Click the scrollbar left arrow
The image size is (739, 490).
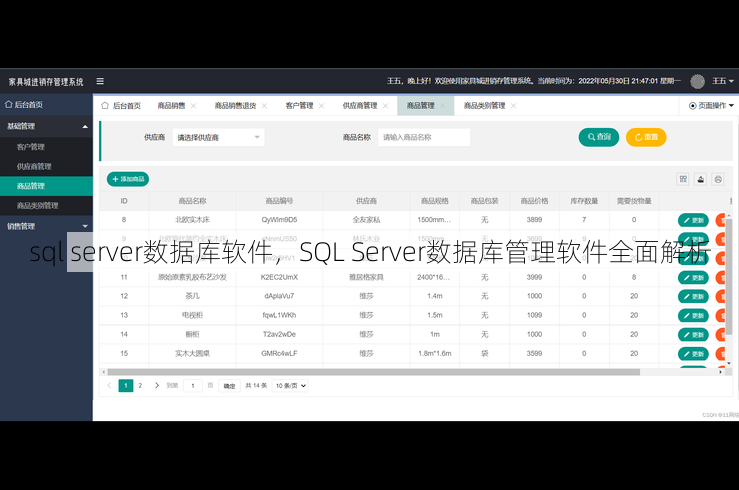point(104,372)
